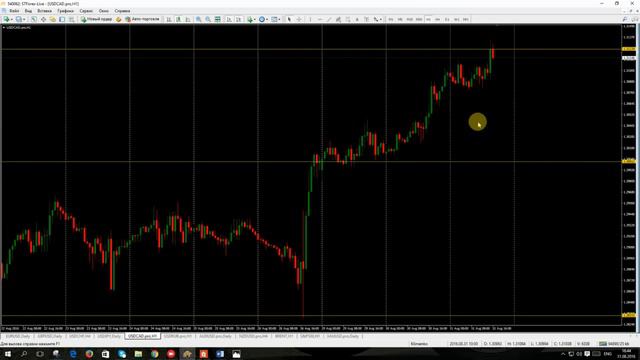Screen dimensions: 640x360
Task: Open Windows taskbar search
Action: 24,354
